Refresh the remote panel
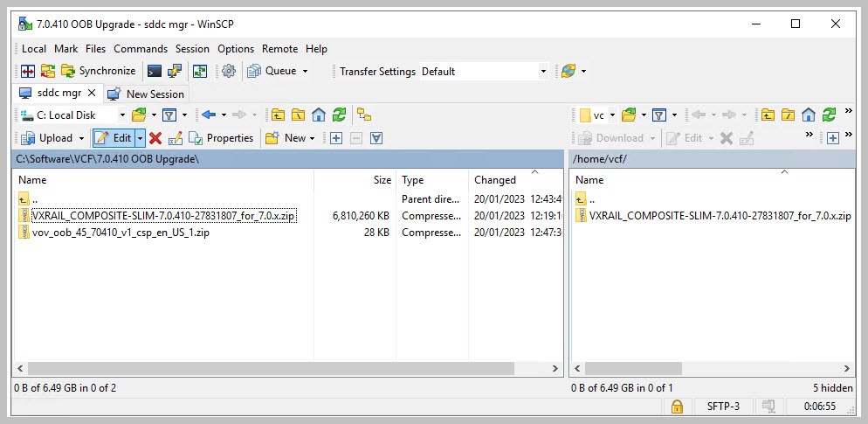This screenshot has height=424, width=868. click(829, 115)
